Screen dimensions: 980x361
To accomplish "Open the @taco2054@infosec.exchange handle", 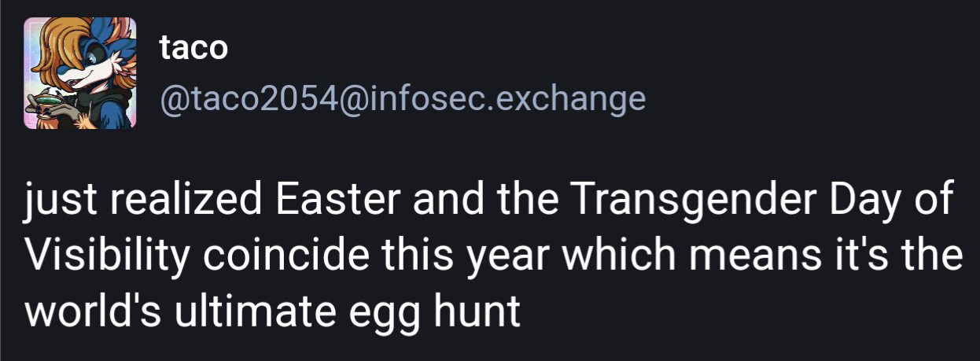I will tap(402, 99).
